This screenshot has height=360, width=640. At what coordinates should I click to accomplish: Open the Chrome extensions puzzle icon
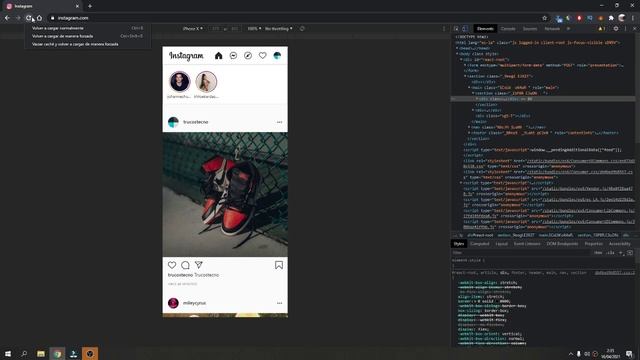tap(611, 18)
